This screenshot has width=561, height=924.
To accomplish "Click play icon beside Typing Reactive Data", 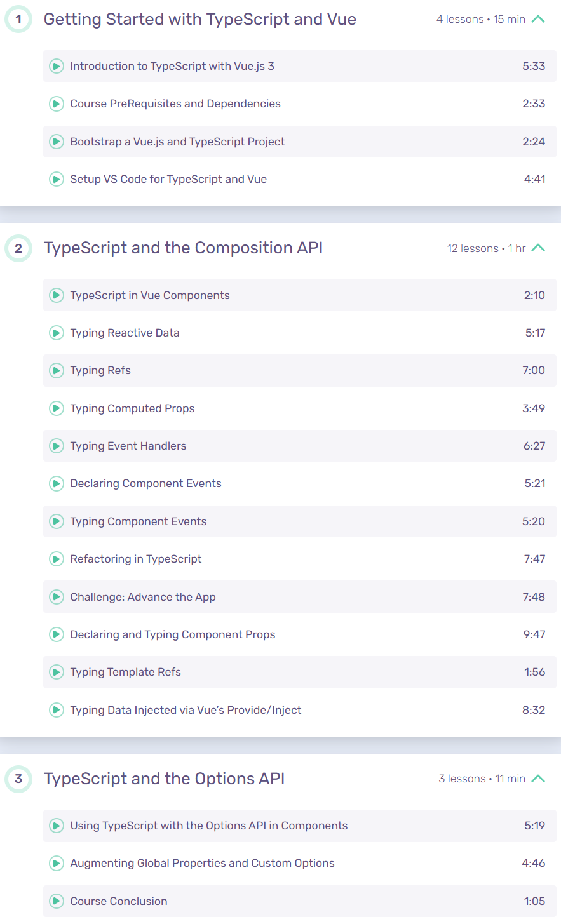I will 57,333.
